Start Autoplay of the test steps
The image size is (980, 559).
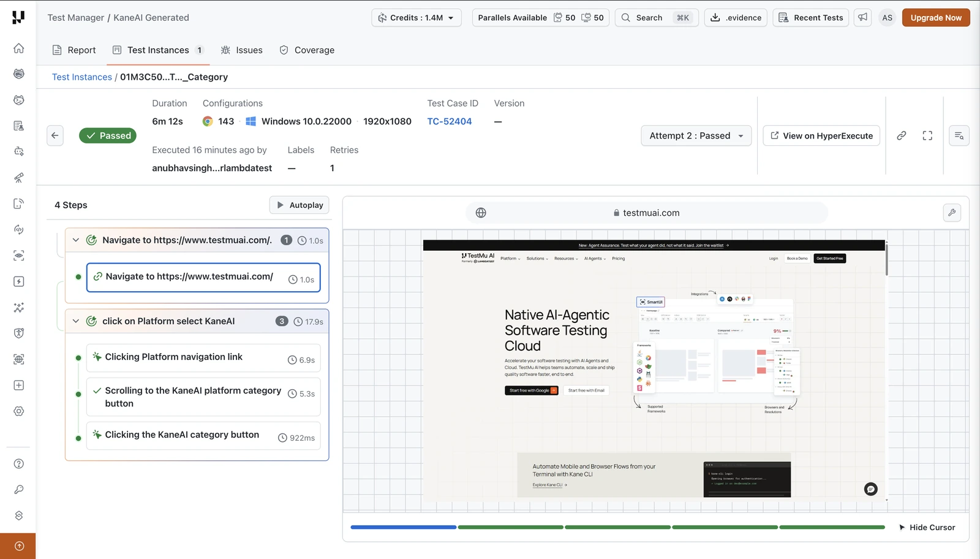300,205
